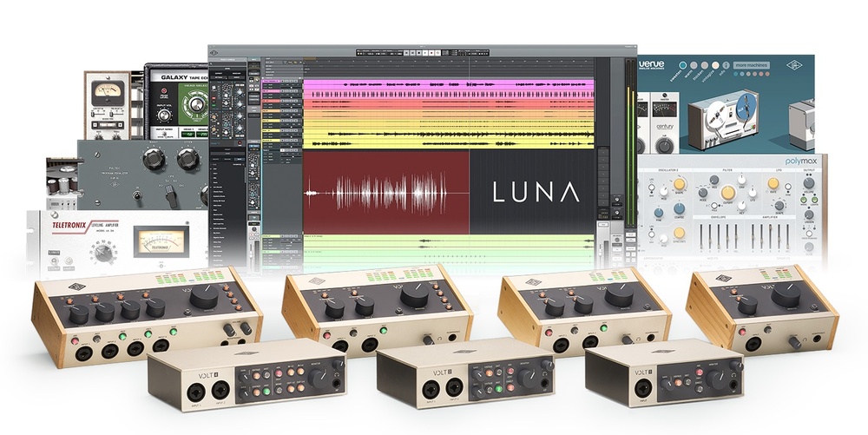Select the white waveform clip on the red track
The width and height of the screenshot is (868, 435).
378,194
